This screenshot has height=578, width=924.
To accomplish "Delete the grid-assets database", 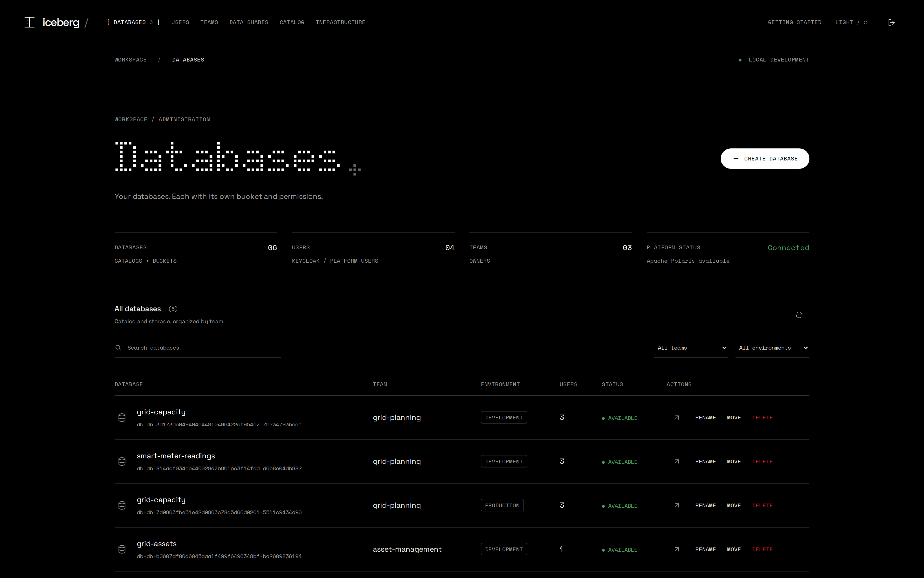I will tap(763, 549).
